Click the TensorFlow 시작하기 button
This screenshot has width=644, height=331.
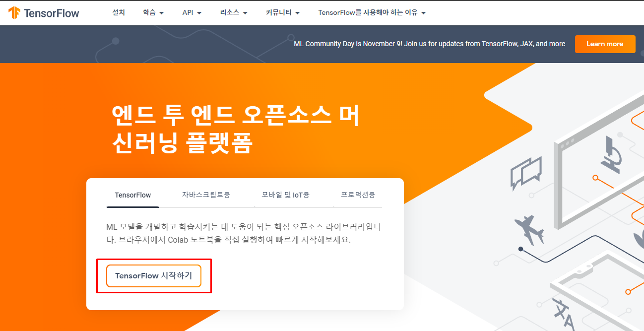click(x=154, y=276)
